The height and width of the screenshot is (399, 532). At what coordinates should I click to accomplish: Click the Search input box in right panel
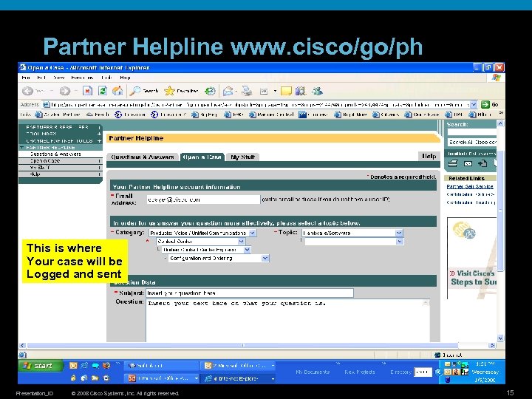(x=472, y=133)
